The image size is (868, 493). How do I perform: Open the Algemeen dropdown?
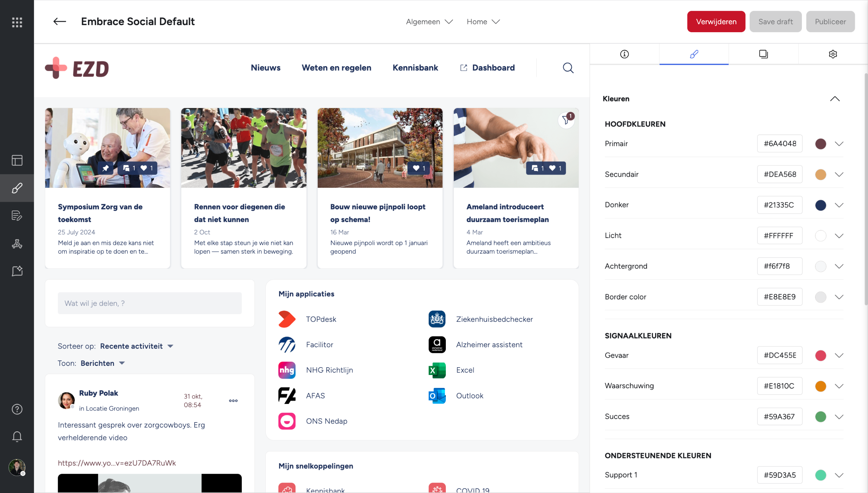click(x=430, y=22)
